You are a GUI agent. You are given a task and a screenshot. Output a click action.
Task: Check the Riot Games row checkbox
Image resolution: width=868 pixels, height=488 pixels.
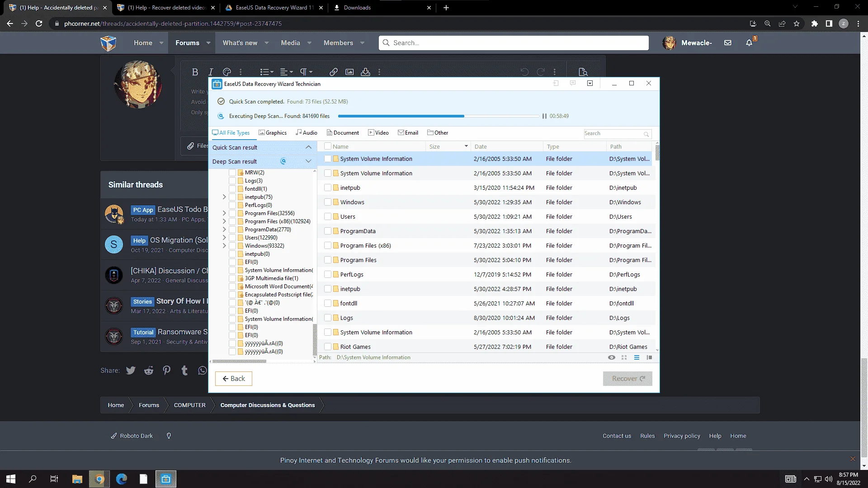[328, 347]
